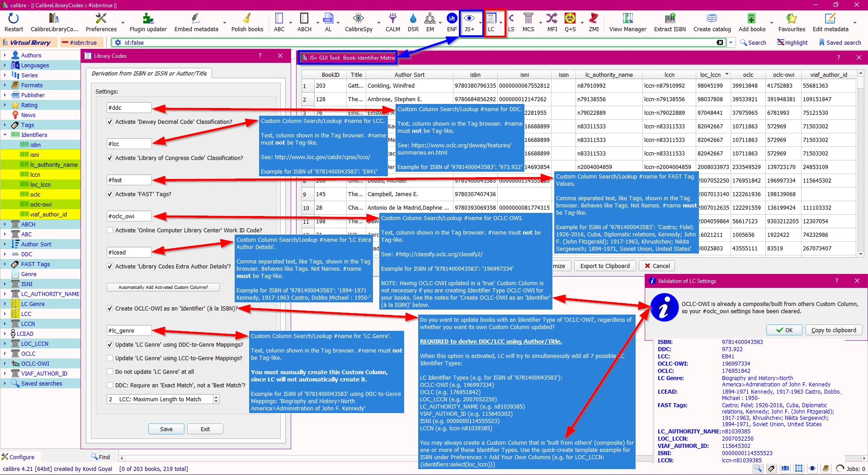Enable 'Online Computer Library Center' Work ID checkbox
Screen dimensions: 868x475
[x=110, y=230]
